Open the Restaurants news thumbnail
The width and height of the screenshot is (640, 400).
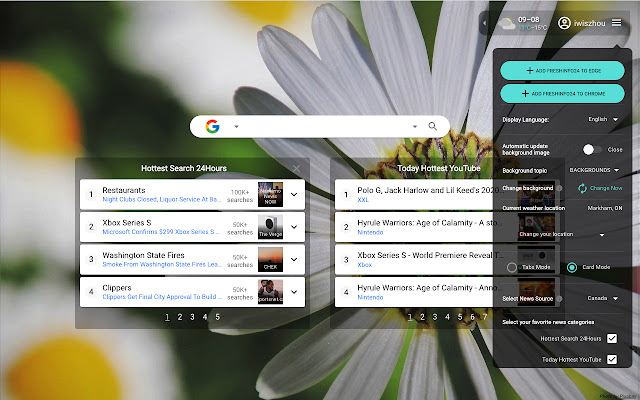pyautogui.click(x=270, y=194)
